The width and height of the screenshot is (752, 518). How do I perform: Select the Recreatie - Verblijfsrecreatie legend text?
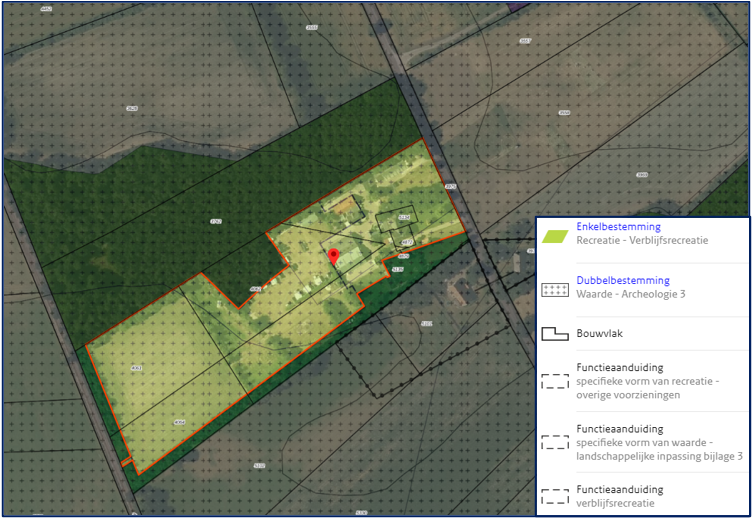pos(642,240)
